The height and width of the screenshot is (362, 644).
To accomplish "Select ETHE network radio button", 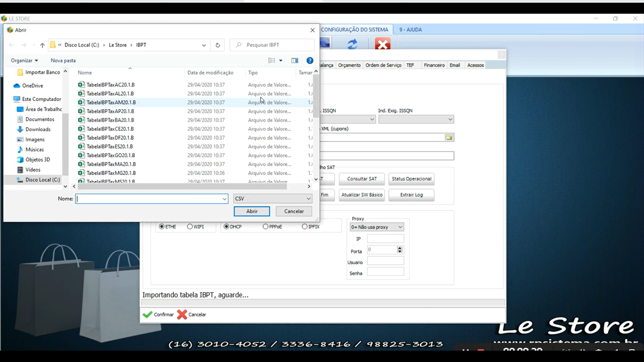I will [162, 227].
